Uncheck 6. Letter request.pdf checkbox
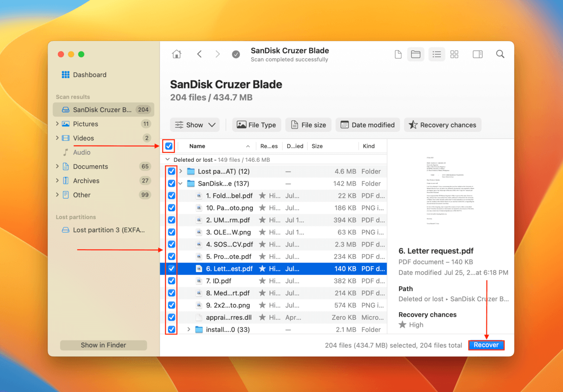The width and height of the screenshot is (563, 392). click(171, 269)
